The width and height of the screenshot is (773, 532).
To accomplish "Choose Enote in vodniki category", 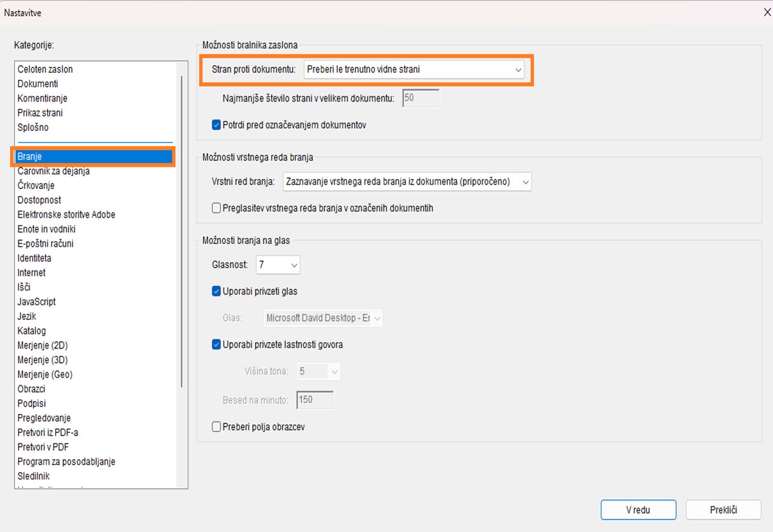I will (x=47, y=229).
